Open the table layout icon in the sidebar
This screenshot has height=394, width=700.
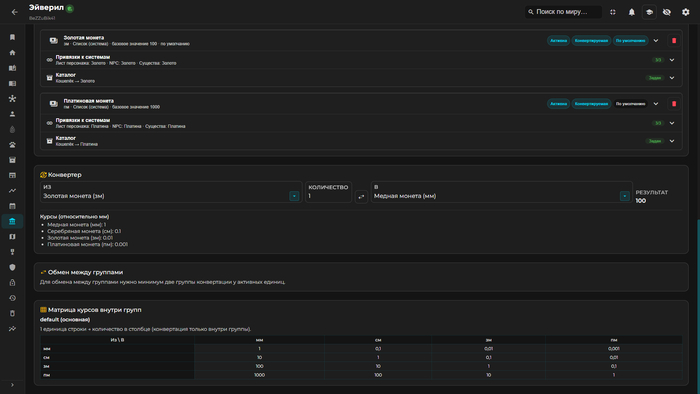12,175
